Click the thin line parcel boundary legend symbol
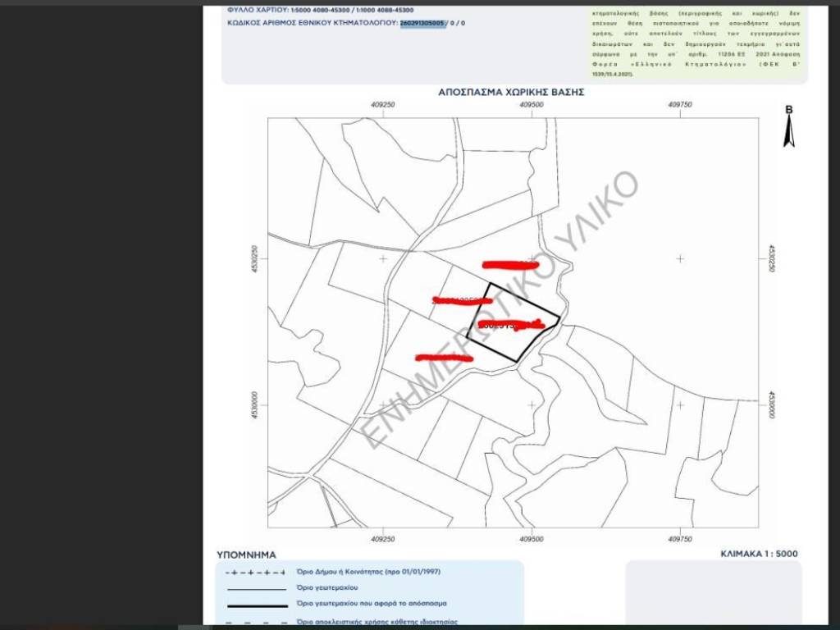 point(255,589)
